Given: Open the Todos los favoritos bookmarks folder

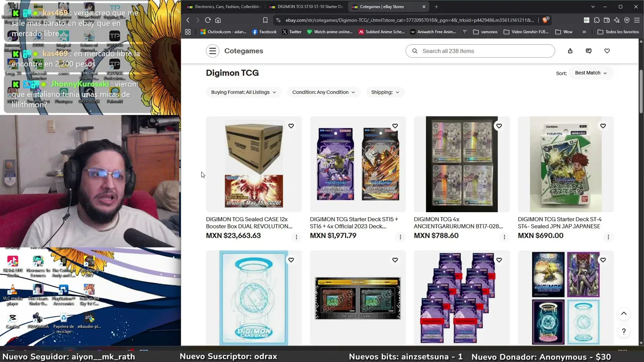Looking at the screenshot, I should [618, 32].
